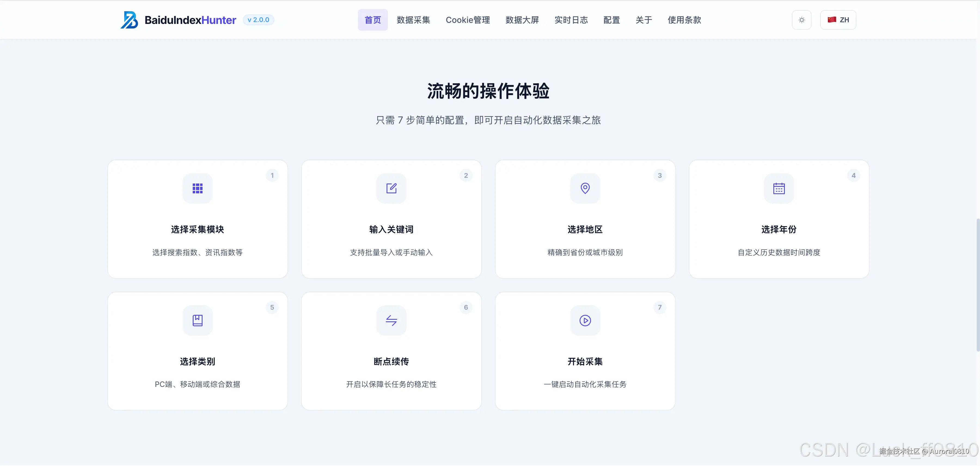Screen dimensions: 980x466
Task: Click the pencil icon on 输入关键词 card
Action: pos(391,188)
